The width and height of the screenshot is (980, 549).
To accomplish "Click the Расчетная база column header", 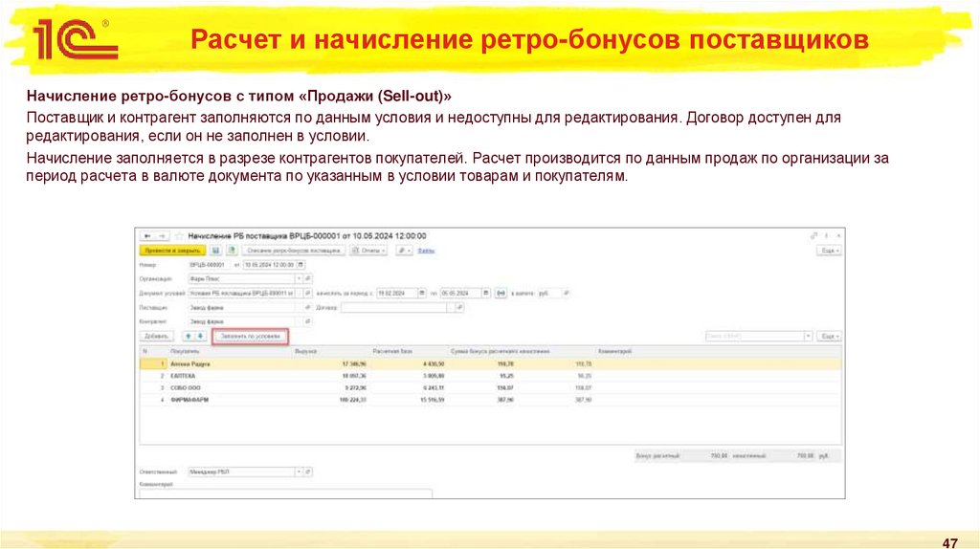I will 392,352.
